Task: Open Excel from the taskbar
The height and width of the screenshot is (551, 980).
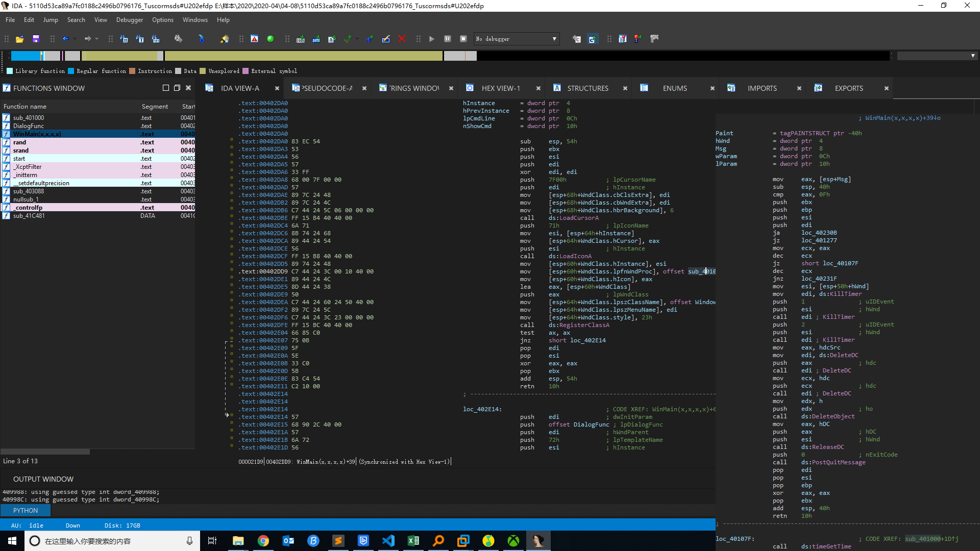Action: [413, 541]
